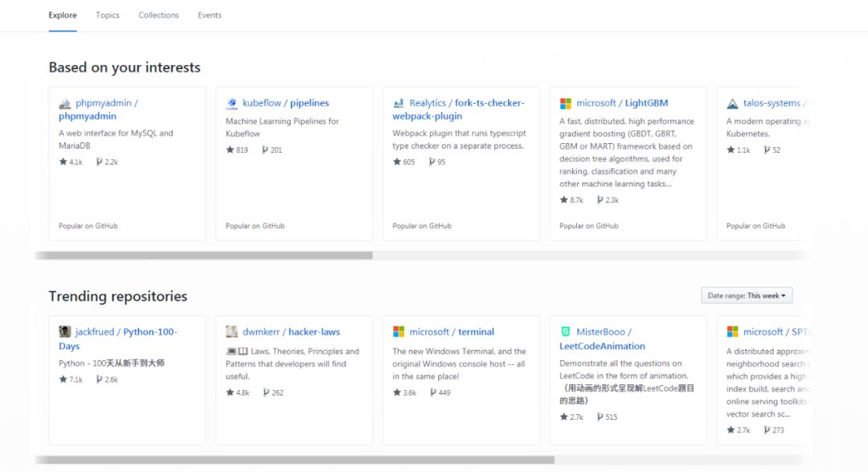
Task: Open the jackfrued / Python-100-Days repository link
Action: [x=118, y=339]
